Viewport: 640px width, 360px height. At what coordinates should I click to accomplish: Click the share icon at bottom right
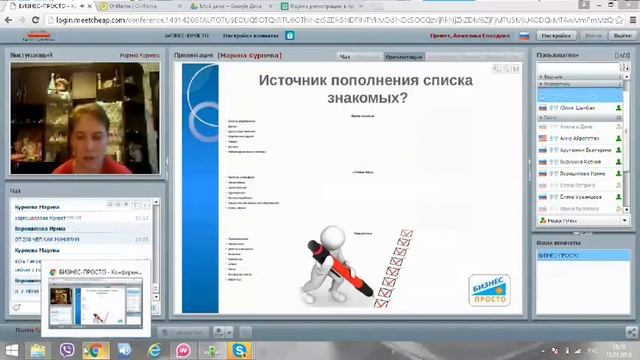[x=631, y=332]
